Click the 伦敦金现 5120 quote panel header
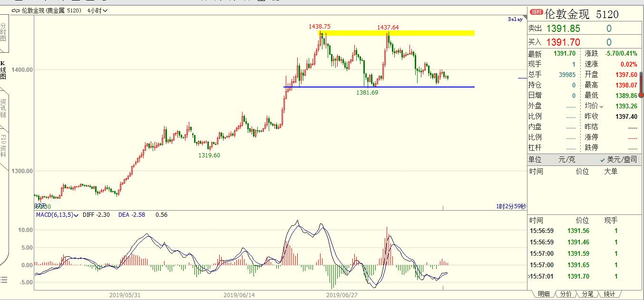 tap(582, 14)
